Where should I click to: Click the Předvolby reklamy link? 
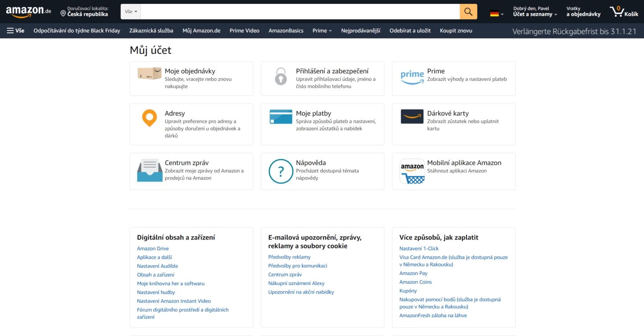tap(289, 257)
